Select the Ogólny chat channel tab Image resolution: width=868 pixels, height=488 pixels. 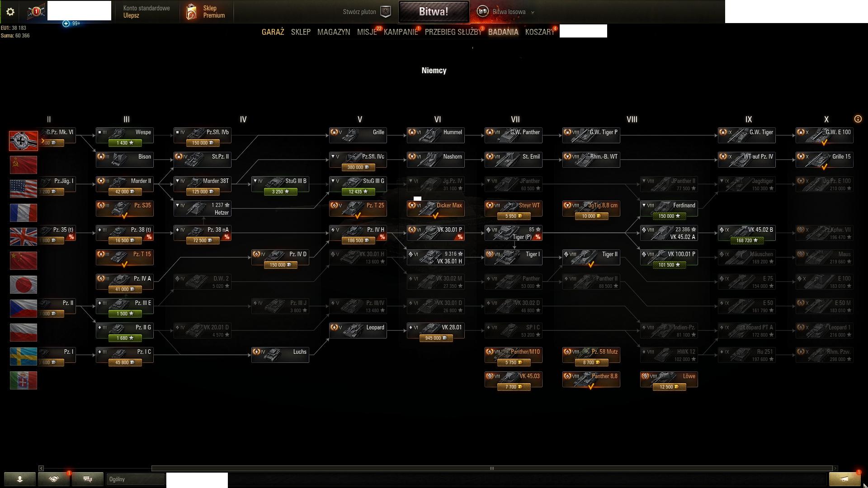pyautogui.click(x=135, y=479)
